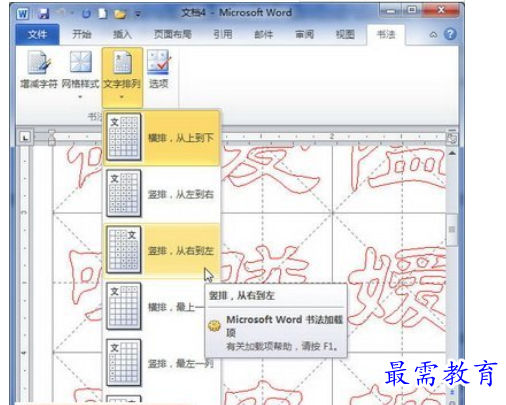Switch to the 视图 tab

tap(345, 34)
